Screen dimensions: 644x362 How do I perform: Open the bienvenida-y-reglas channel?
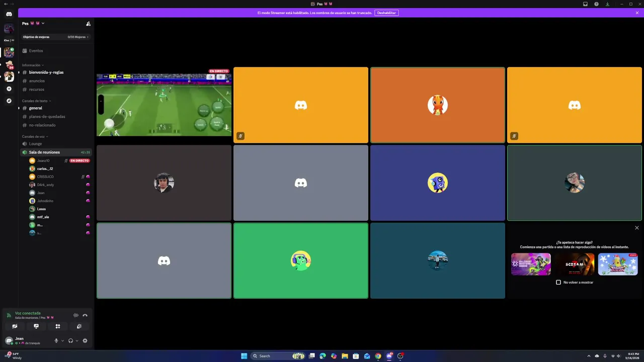click(x=55, y=72)
